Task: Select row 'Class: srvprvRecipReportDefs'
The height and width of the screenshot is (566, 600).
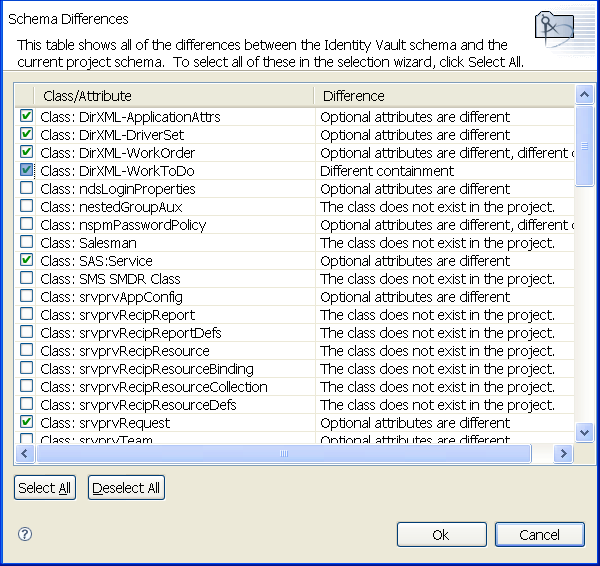Action: (x=295, y=333)
